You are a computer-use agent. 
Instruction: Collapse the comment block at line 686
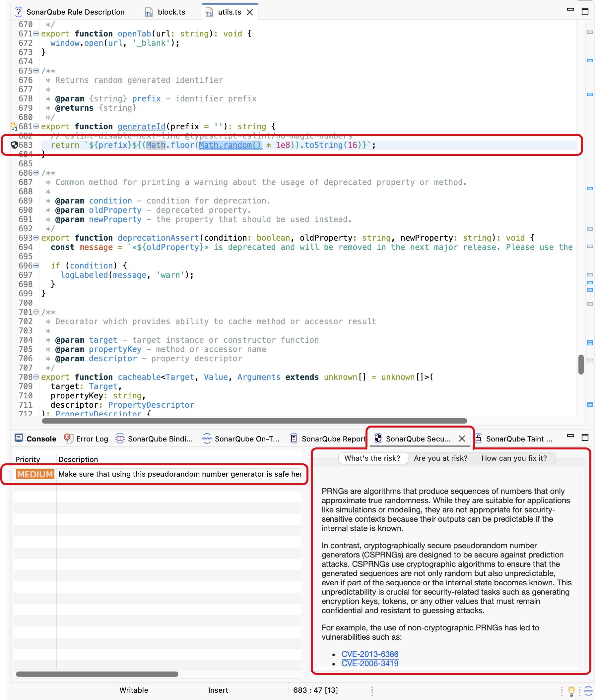pyautogui.click(x=36, y=173)
